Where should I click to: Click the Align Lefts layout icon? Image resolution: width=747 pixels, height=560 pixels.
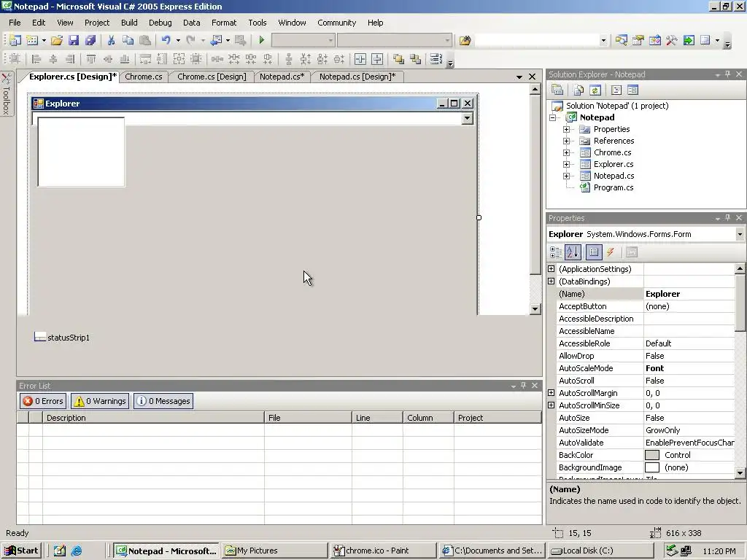click(x=36, y=59)
